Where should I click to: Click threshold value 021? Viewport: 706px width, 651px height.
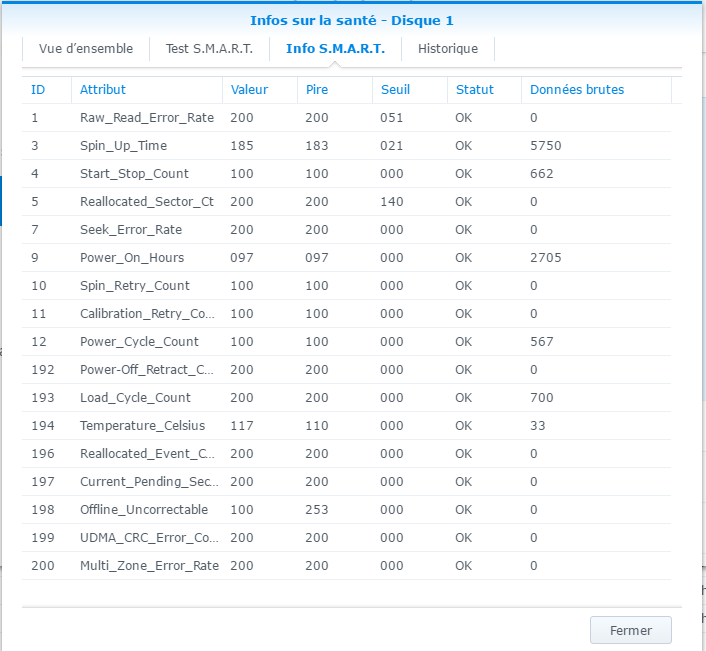392,146
